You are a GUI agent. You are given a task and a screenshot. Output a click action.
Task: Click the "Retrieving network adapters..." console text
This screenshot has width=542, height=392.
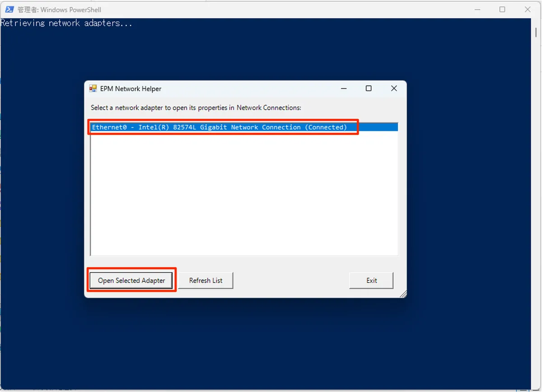pos(66,23)
